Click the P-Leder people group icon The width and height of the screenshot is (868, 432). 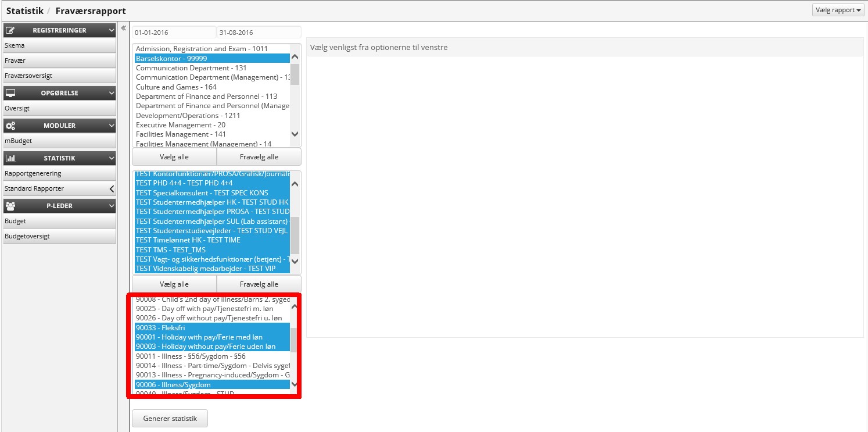coord(10,206)
